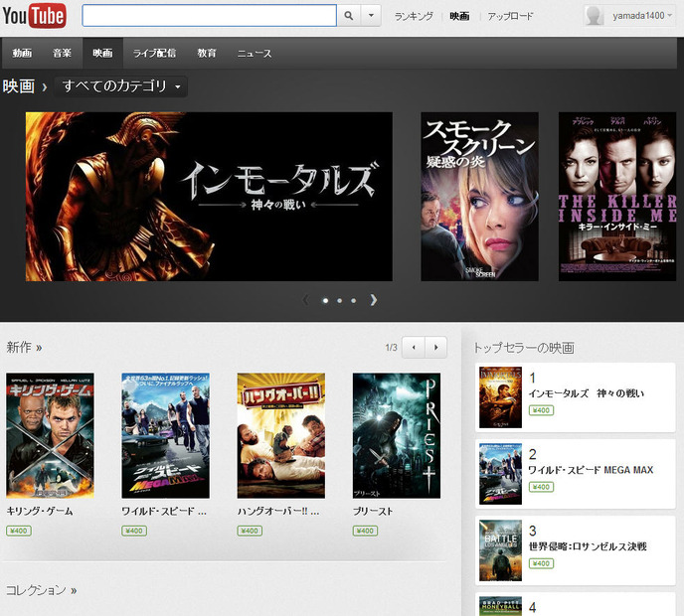
Task: Click the プリースト title text
Action: 373,511
